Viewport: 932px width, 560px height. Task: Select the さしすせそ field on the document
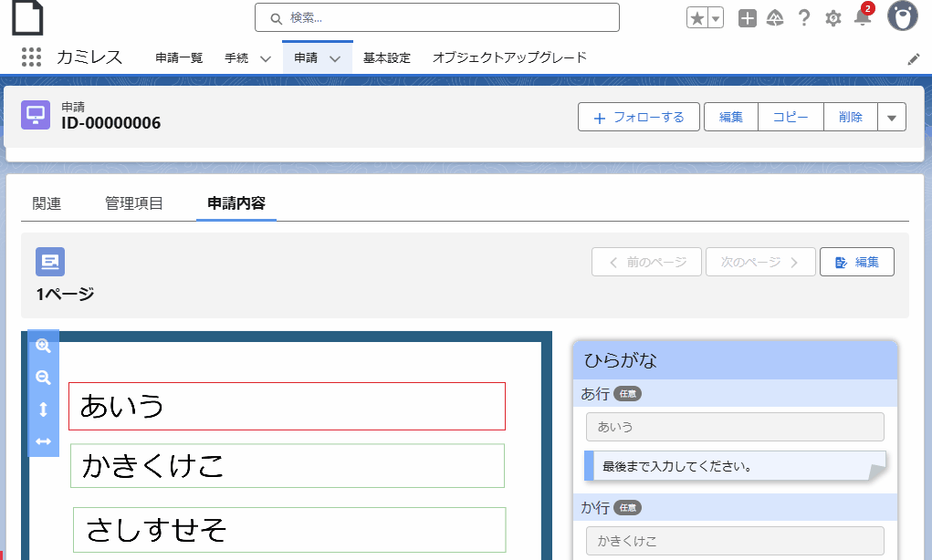point(289,530)
